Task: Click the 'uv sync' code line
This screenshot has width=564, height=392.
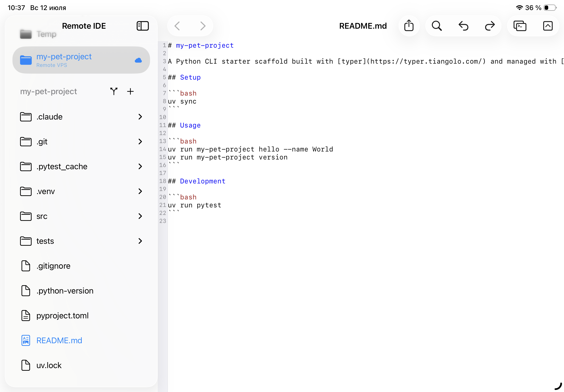Action: pos(182,101)
